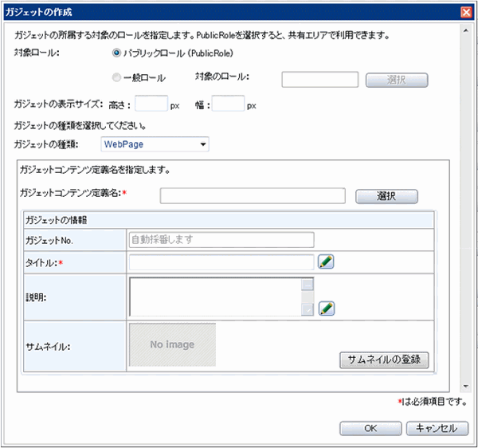
Task: Select the 一般ロール radio button
Action: [117, 78]
